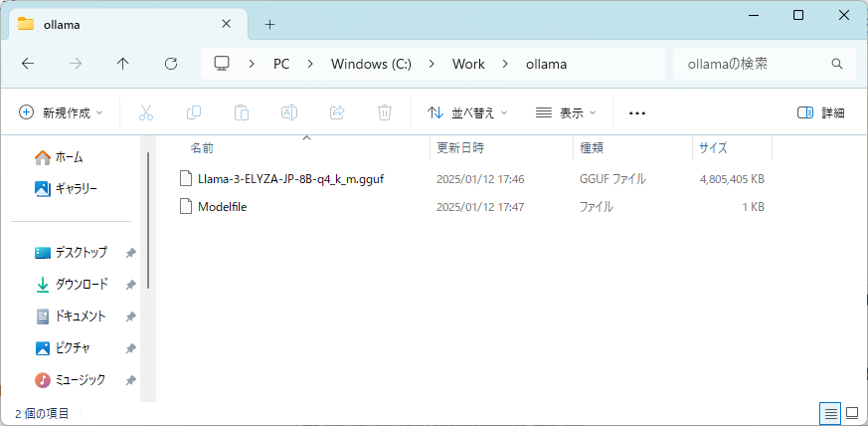The image size is (868, 426).
Task: Select the Modelfile file name
Action: coord(222,207)
